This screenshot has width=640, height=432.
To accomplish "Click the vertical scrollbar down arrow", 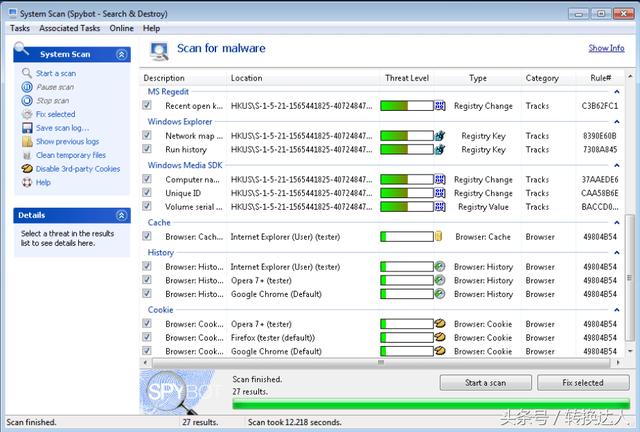I will (631, 351).
